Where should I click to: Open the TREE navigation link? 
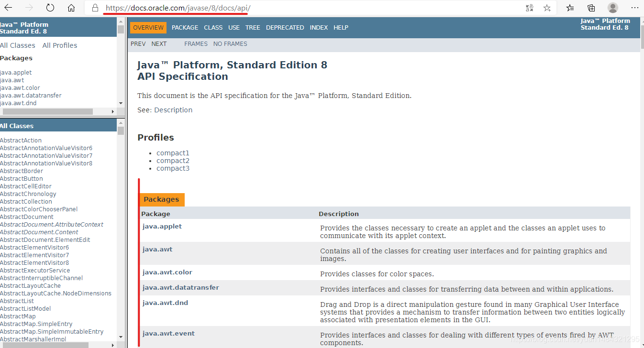(253, 28)
